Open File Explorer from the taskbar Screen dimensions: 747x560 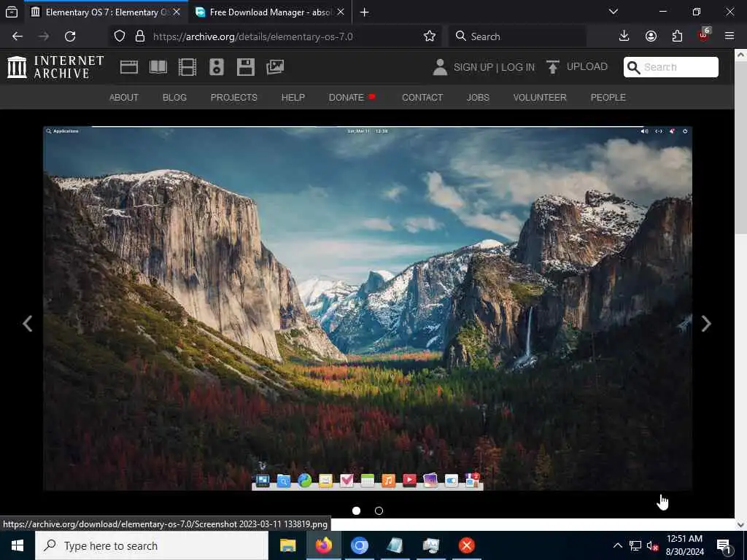pos(287,545)
